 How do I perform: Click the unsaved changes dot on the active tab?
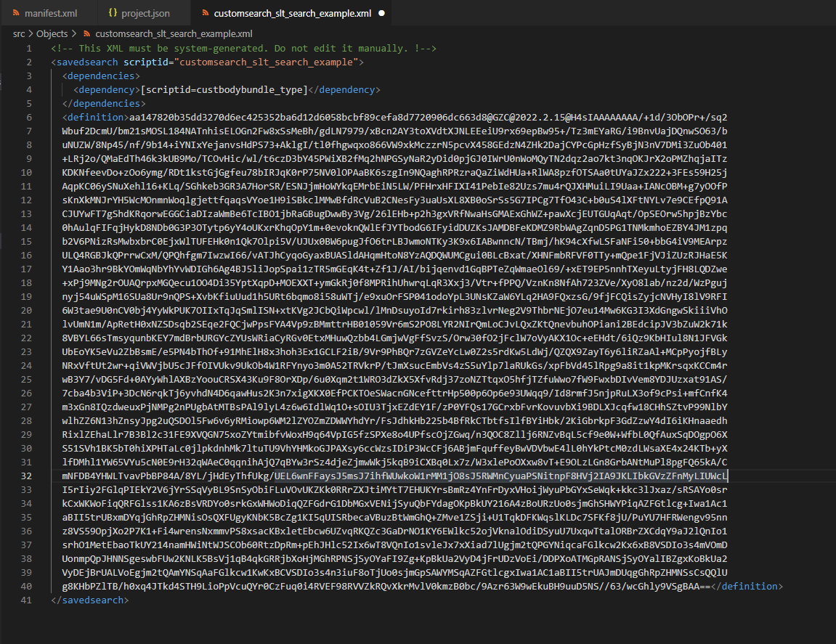(x=383, y=13)
